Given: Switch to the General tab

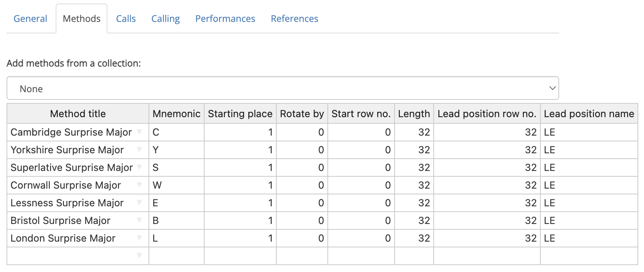Looking at the screenshot, I should [x=30, y=18].
